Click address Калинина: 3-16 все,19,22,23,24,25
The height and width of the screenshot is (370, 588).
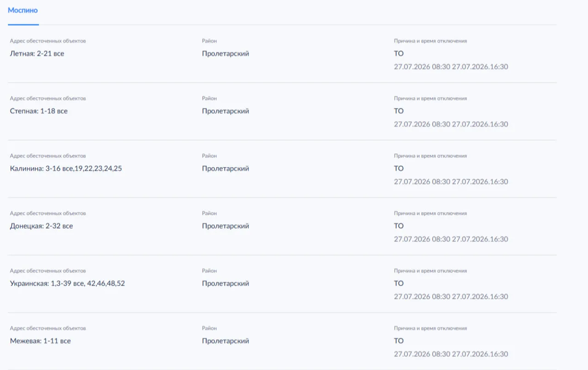[x=66, y=168]
